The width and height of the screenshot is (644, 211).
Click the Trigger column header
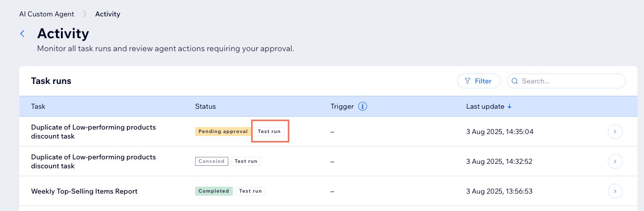tap(342, 106)
